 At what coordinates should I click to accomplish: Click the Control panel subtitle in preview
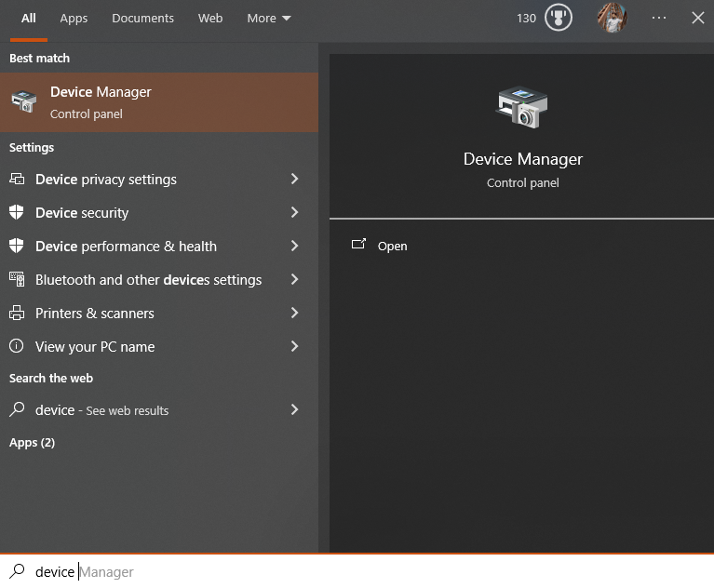(x=523, y=183)
